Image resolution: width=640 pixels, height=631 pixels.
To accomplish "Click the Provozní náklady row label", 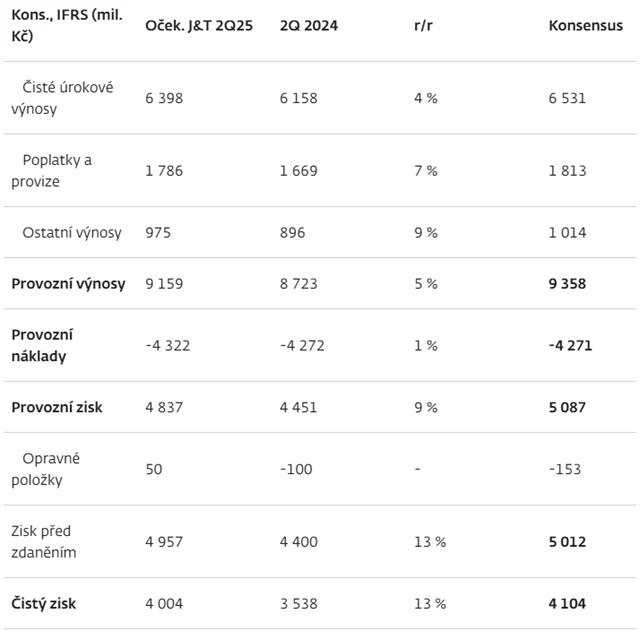I will pos(42,345).
